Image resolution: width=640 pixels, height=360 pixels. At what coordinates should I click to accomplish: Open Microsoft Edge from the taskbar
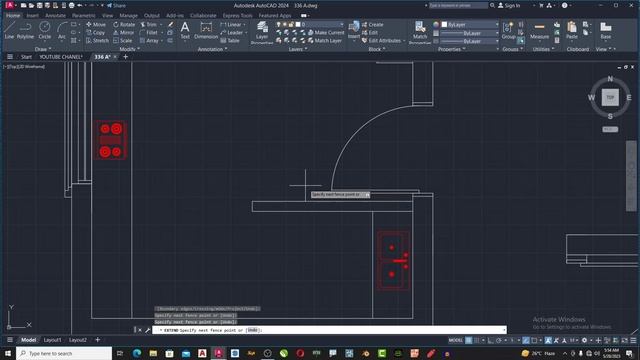click(x=136, y=353)
